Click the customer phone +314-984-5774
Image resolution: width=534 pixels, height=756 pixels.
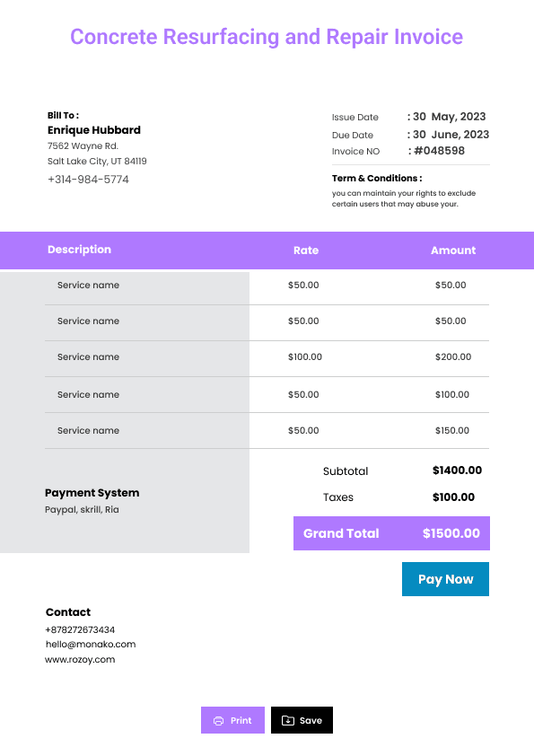point(88,180)
